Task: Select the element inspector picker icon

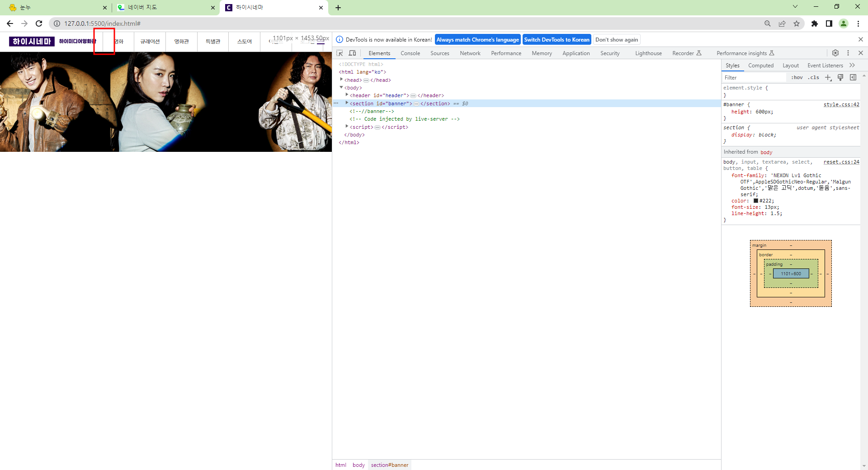Action: point(340,53)
